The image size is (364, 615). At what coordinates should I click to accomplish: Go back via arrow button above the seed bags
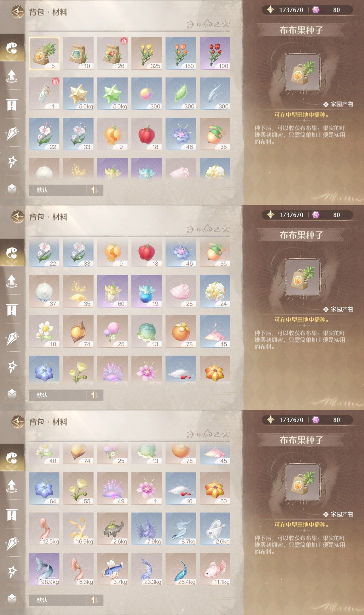tap(18, 12)
